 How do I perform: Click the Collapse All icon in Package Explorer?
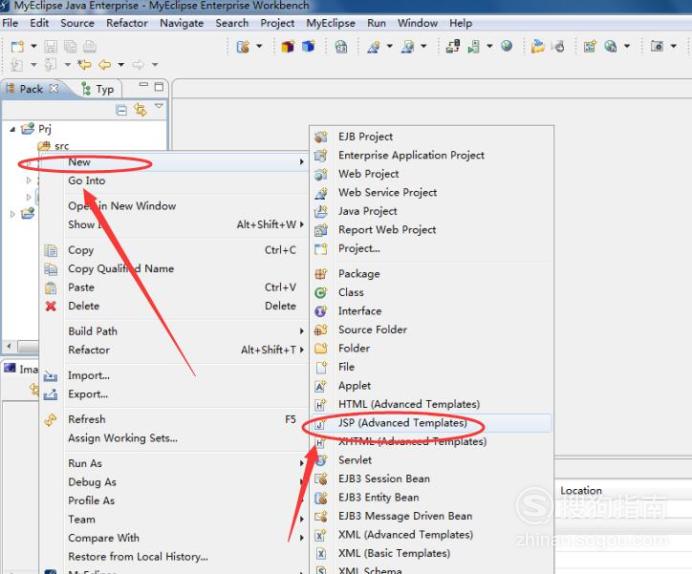(x=121, y=109)
